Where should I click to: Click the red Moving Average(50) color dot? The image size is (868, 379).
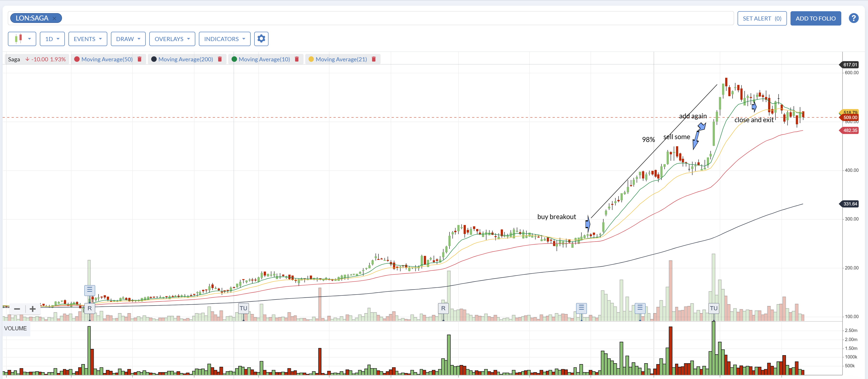(x=77, y=59)
